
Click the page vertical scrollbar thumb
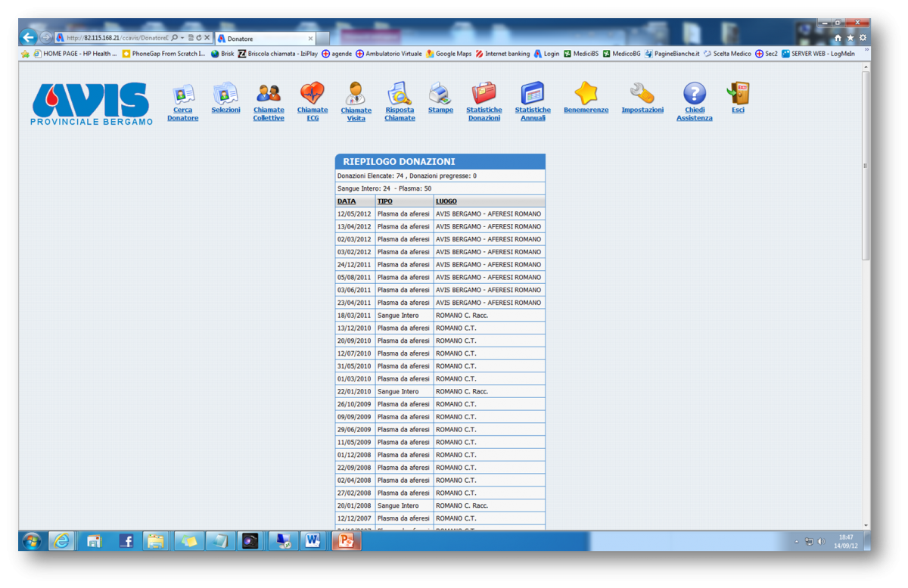pyautogui.click(x=866, y=166)
